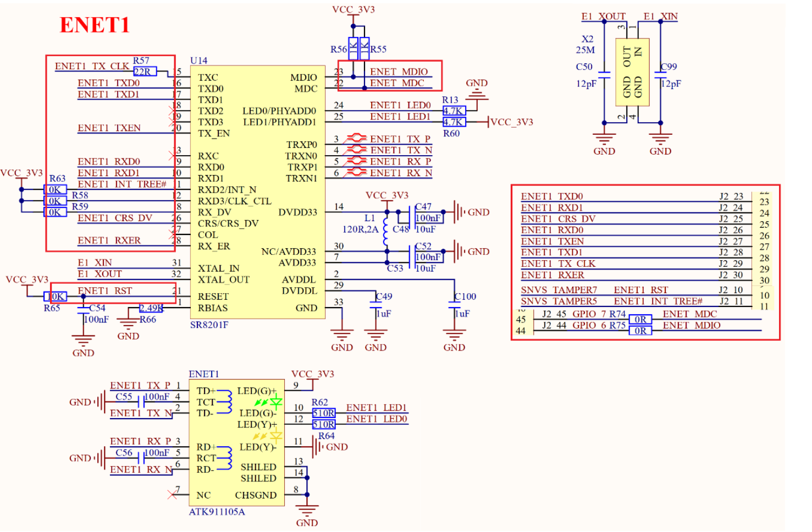Viewport: 812px width, 532px height.
Task: Click the C55 100nF capacitor on TCT
Action: coord(141,402)
